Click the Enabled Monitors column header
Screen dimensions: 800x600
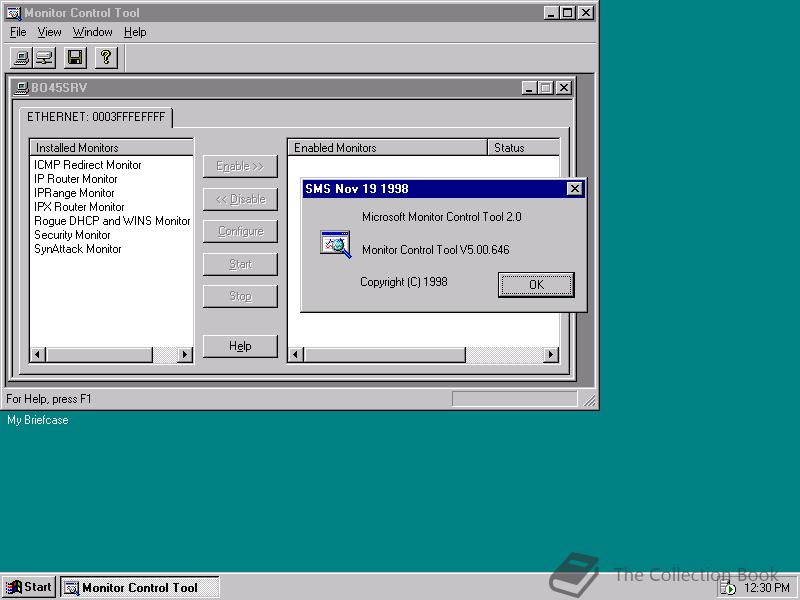tap(387, 147)
